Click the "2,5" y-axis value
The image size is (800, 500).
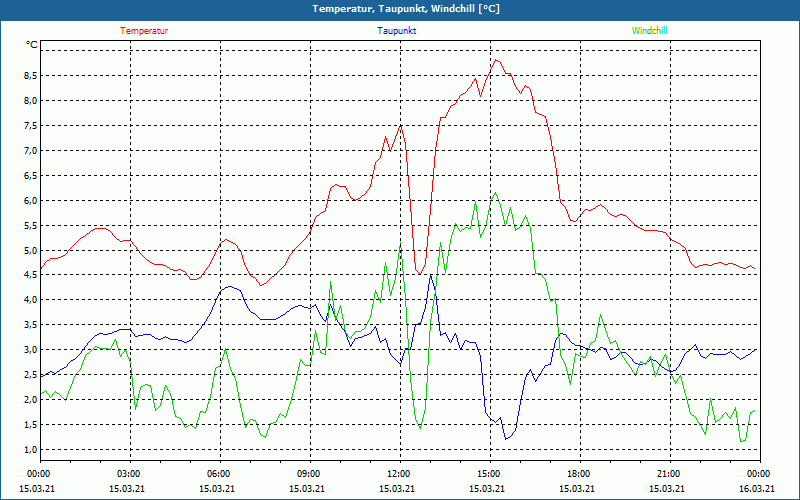pos(32,374)
